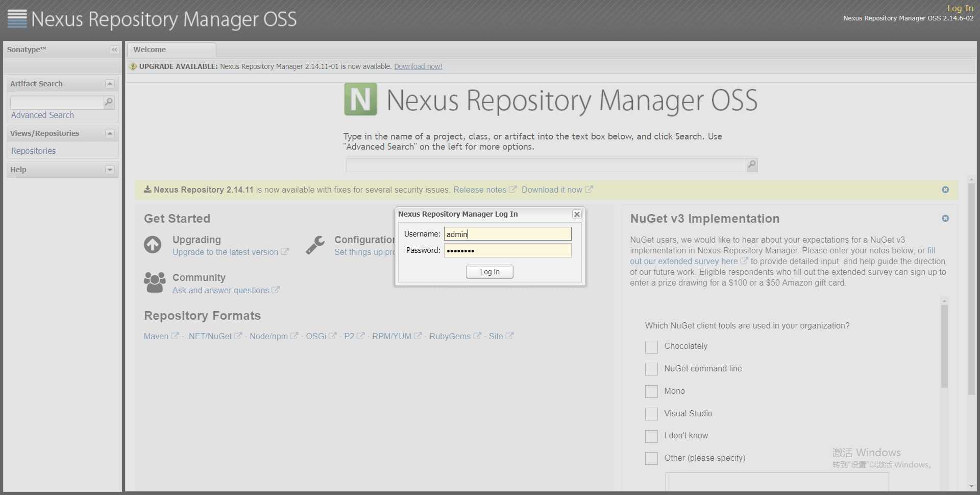The image size is (980, 495).
Task: Collapse the Sonatype side panel
Action: [114, 50]
